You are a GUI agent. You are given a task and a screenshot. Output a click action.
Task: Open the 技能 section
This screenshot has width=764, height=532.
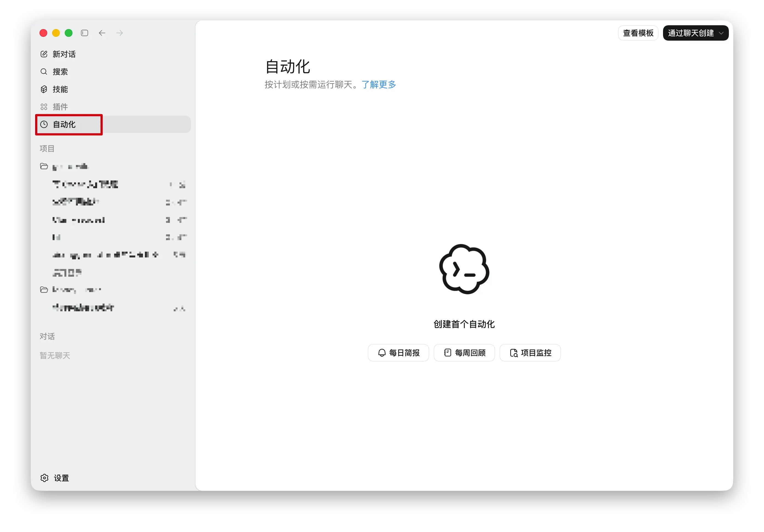click(113, 89)
